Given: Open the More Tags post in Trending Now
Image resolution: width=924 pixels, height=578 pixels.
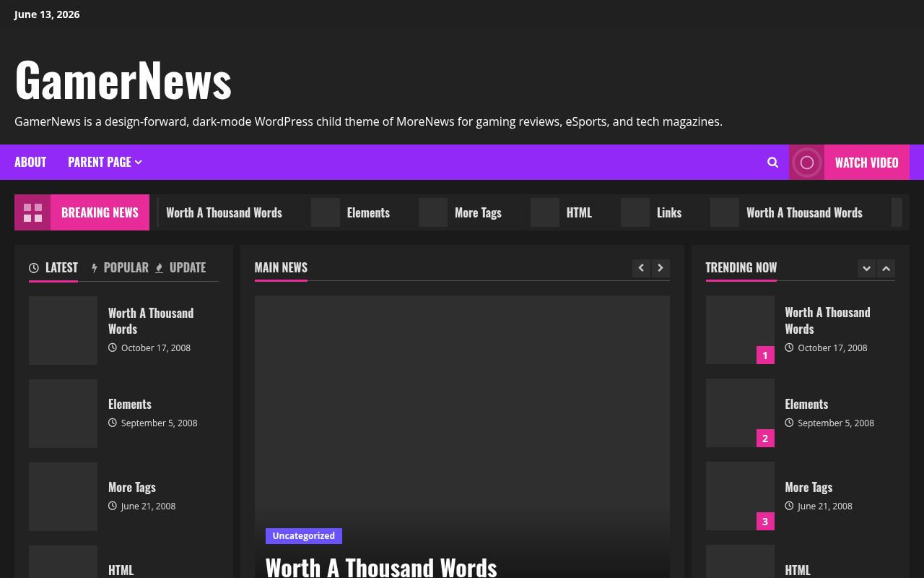Looking at the screenshot, I should point(808,487).
